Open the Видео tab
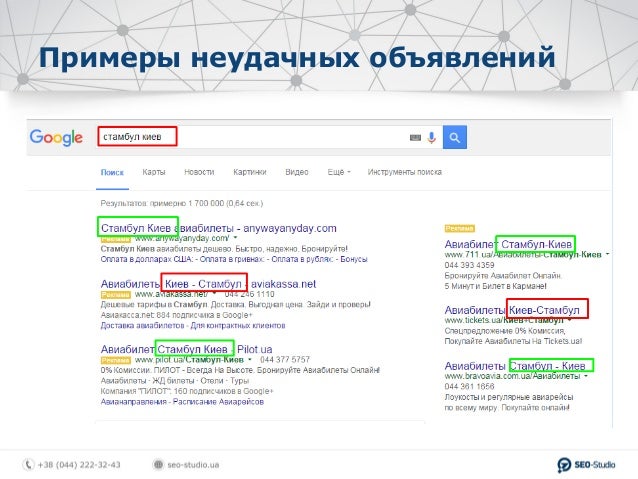This screenshot has width=638, height=479. (297, 172)
